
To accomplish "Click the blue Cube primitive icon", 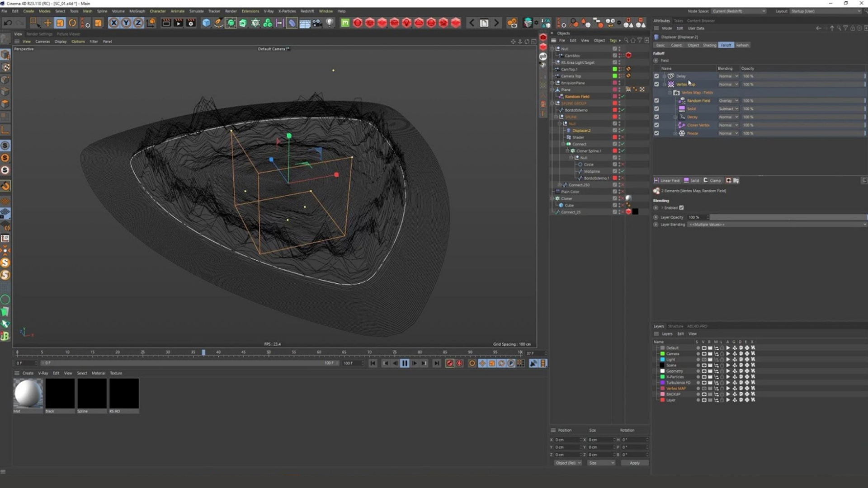I will [206, 23].
